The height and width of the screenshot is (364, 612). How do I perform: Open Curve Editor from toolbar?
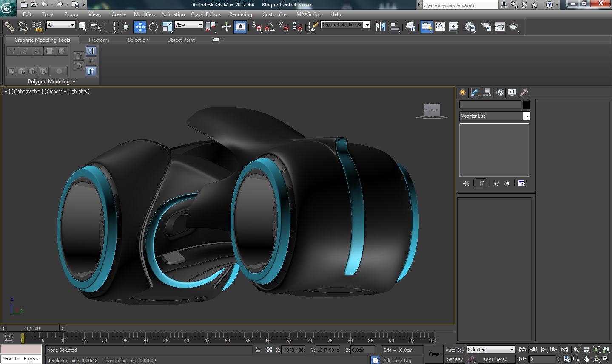tap(440, 27)
